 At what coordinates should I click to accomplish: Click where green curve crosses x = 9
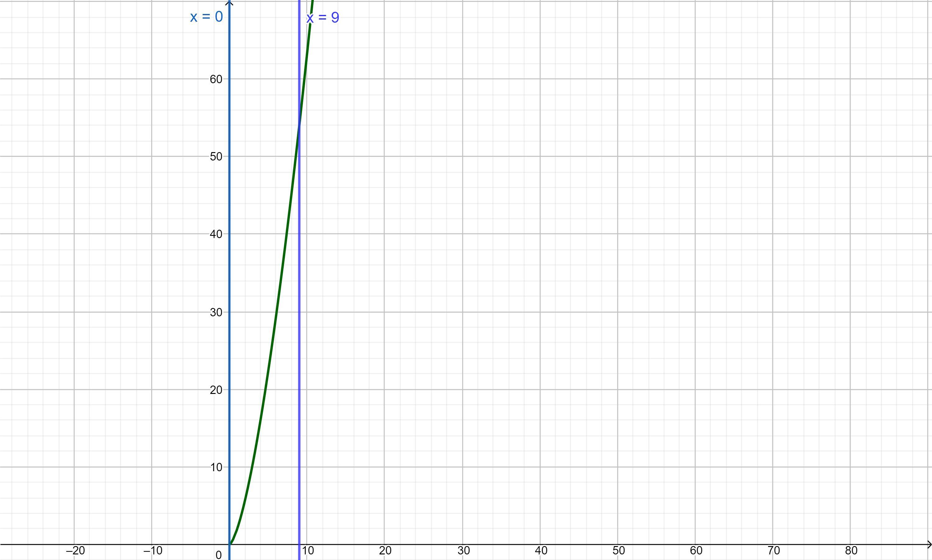(x=299, y=125)
